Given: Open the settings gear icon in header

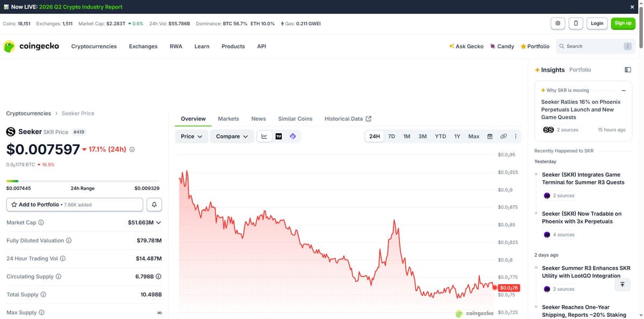Looking at the screenshot, I should (558, 23).
